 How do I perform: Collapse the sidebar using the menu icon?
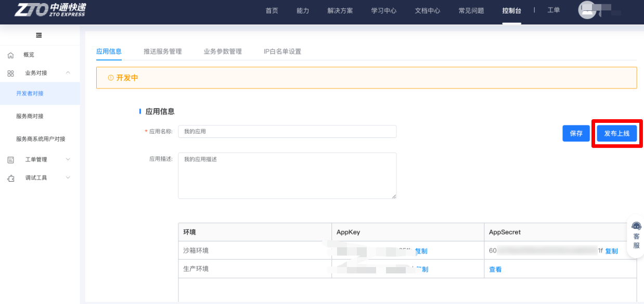pyautogui.click(x=39, y=35)
